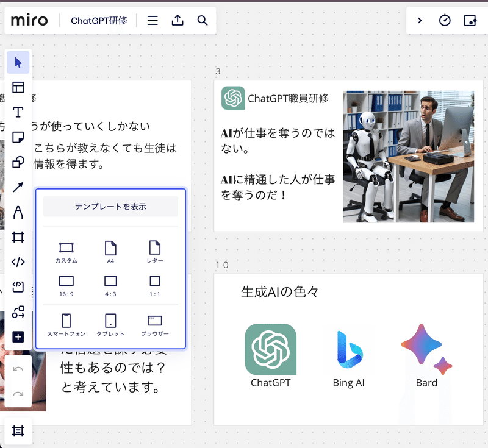
Task: Select the frame title 3
Action: (218, 71)
